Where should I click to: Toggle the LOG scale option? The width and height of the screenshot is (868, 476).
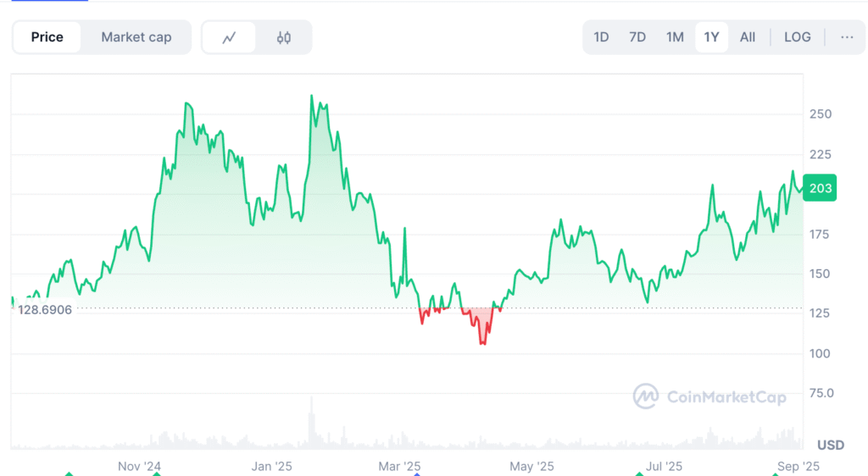click(797, 37)
